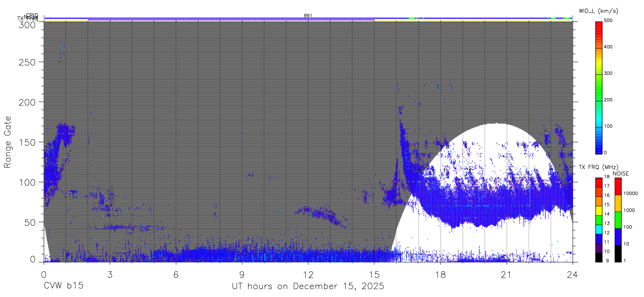Click the green NOISE swatch between 100 and 1000
The image size is (644, 297).
(x=618, y=219)
